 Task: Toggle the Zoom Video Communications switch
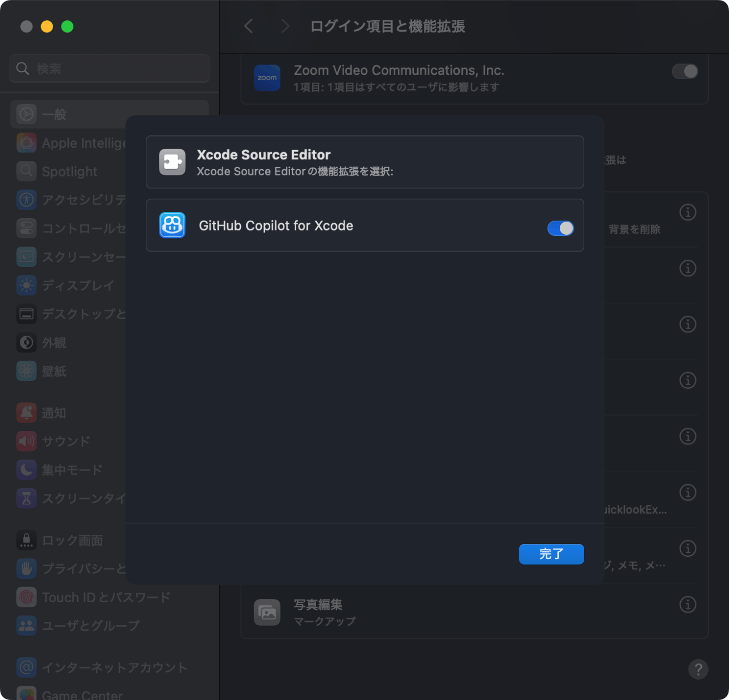[x=685, y=71]
